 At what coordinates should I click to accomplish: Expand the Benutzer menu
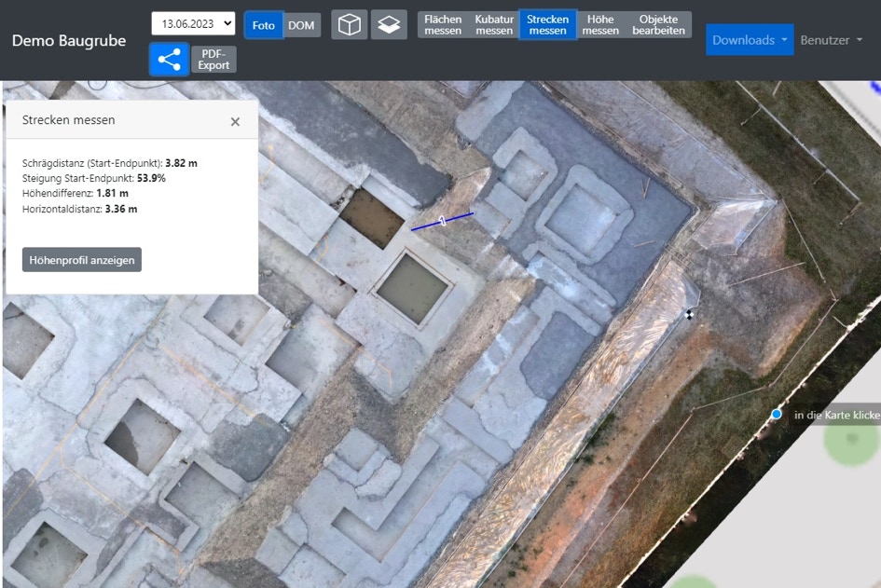pyautogui.click(x=831, y=40)
